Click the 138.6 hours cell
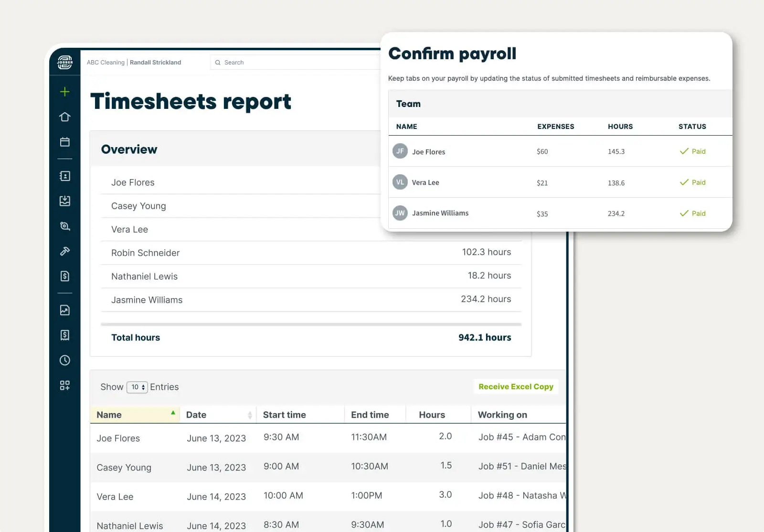This screenshot has width=764, height=532. [x=616, y=183]
